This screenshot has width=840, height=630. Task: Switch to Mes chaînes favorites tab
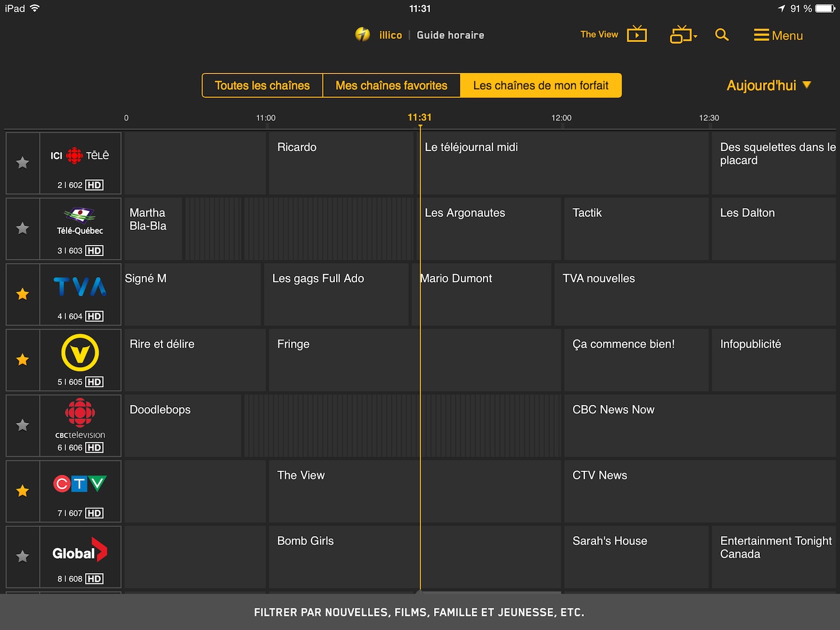point(391,86)
